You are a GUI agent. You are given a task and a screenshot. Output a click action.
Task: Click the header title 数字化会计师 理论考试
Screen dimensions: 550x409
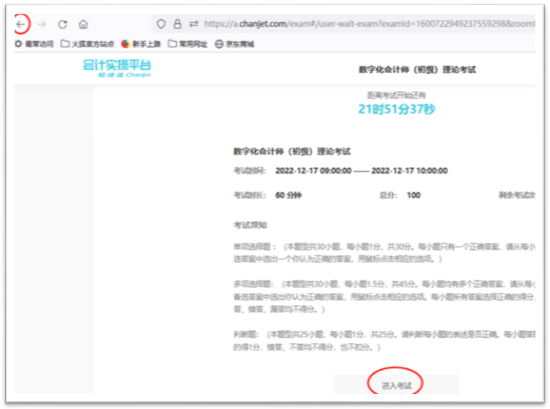417,69
